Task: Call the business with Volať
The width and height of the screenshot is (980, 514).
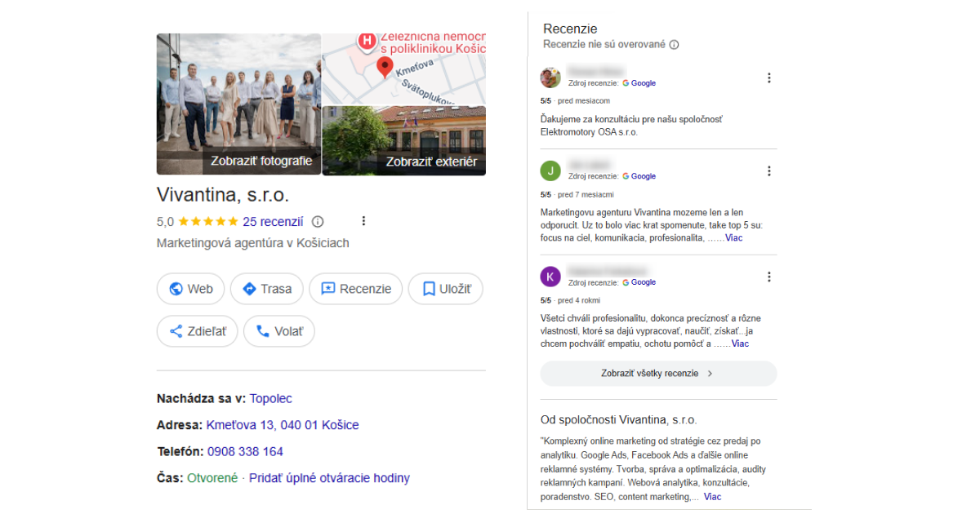Action: 278,331
